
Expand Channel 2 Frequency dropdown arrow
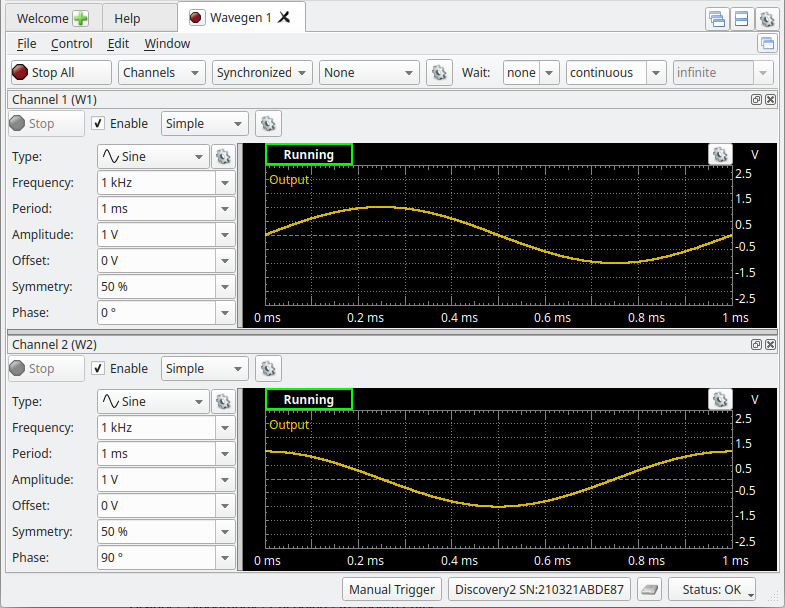click(x=225, y=428)
